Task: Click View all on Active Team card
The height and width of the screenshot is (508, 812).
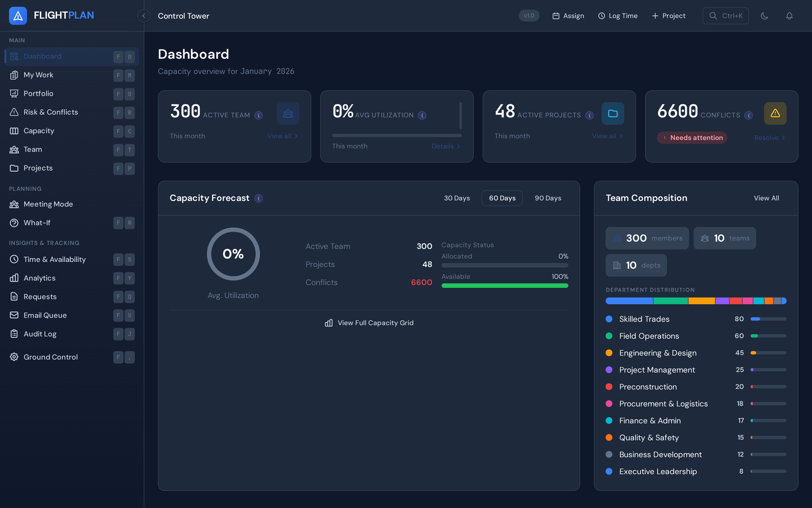Action: coord(283,136)
